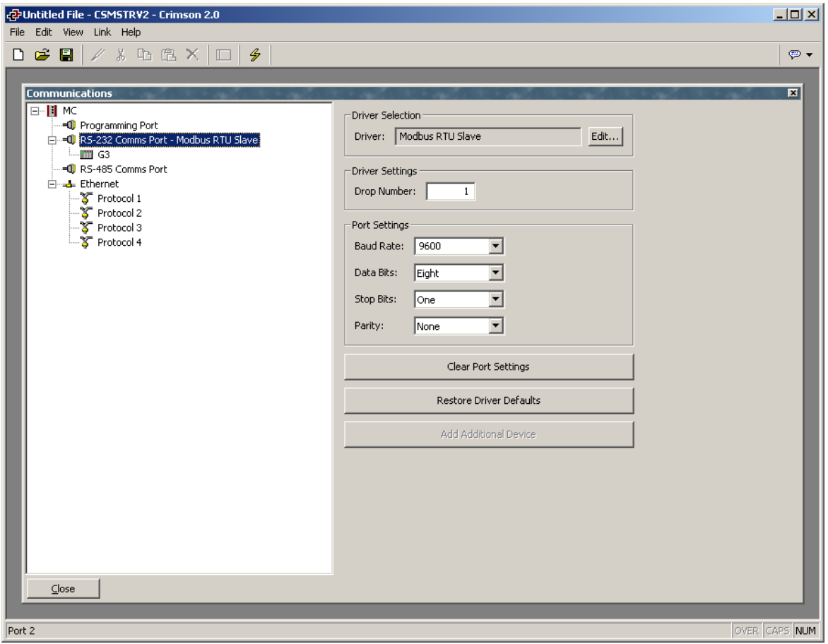Click the Port 2 status bar text
Screen dimensions: 828x644
(x=21, y=631)
